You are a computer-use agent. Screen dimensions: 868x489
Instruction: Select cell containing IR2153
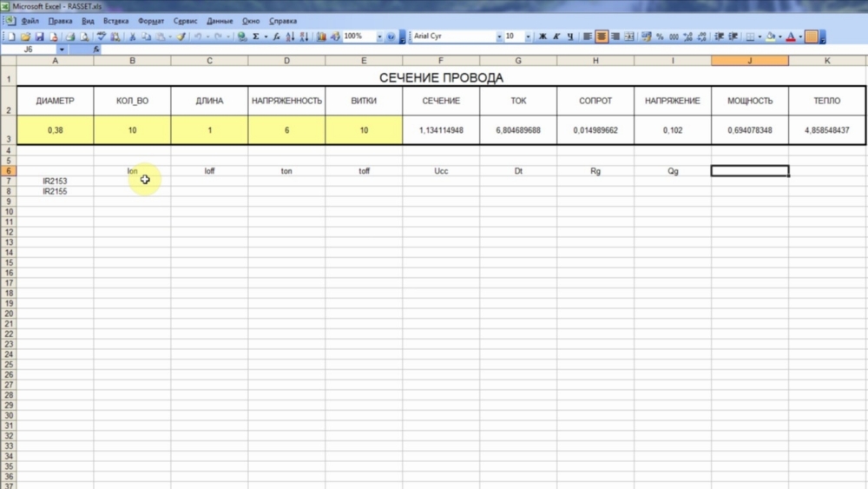click(x=55, y=181)
